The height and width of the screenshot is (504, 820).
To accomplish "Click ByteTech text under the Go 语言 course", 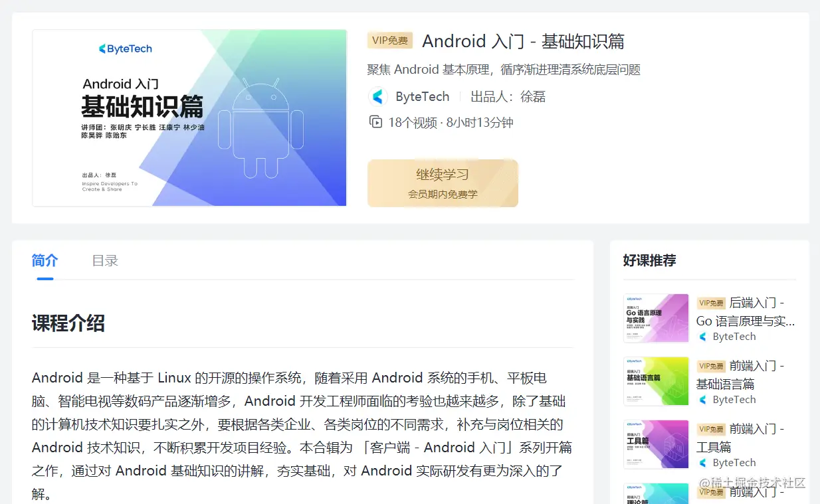I will click(734, 337).
